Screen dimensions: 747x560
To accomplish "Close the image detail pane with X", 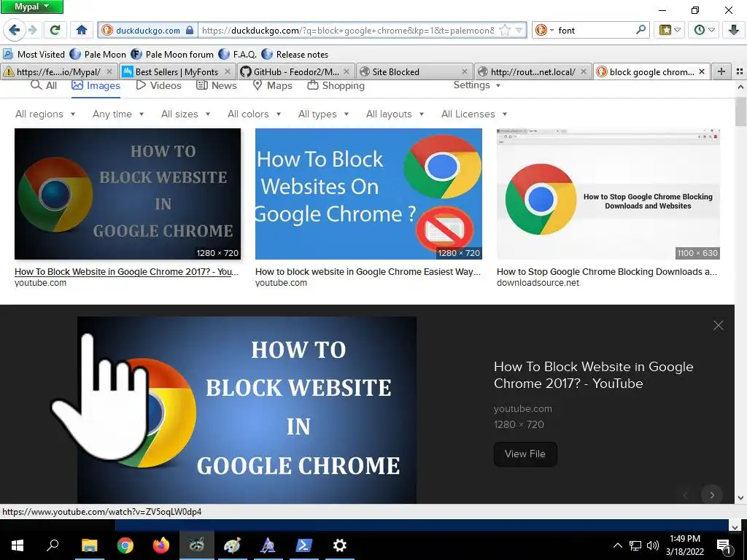I will [x=719, y=326].
